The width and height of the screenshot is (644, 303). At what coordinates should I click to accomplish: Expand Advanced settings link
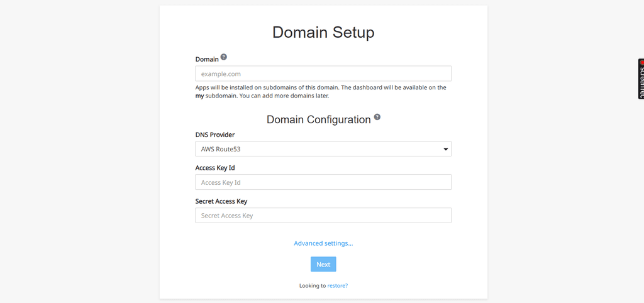[x=323, y=243]
